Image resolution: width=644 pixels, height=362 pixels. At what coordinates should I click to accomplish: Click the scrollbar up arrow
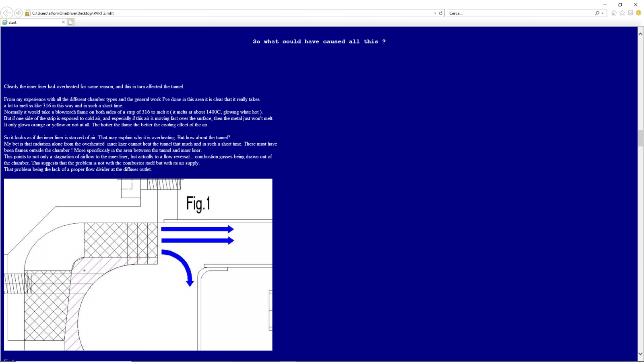point(640,34)
